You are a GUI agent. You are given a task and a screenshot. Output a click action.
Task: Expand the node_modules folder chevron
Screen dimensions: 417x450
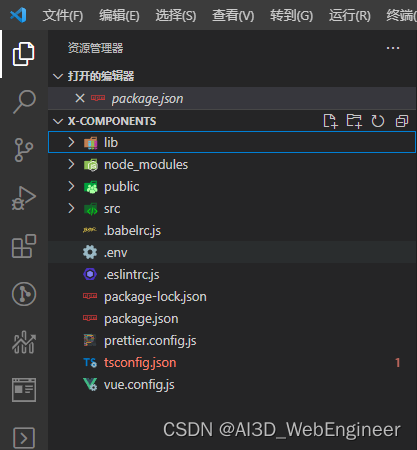pos(71,164)
